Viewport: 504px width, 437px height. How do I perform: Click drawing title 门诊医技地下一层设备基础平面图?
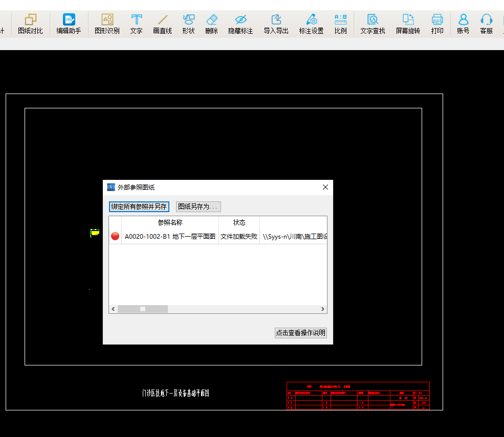176,393
